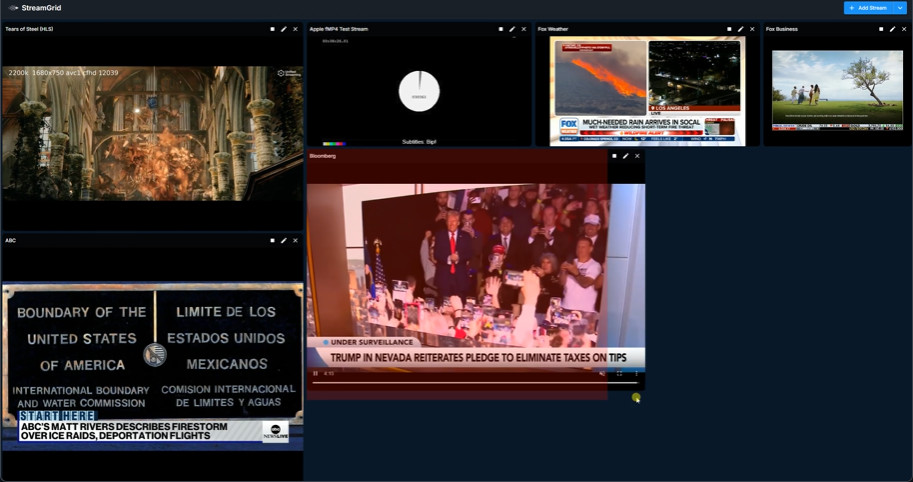Close the Fox Business tile
Screen dimensions: 913x482
pyautogui.click(x=904, y=29)
